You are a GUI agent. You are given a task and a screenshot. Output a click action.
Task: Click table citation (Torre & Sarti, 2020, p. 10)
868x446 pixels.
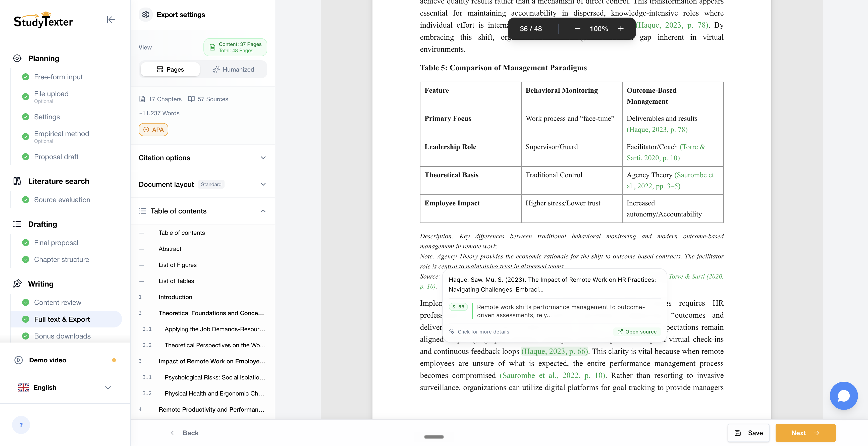(666, 152)
